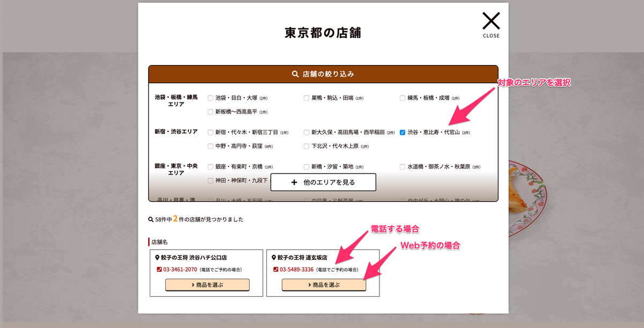The width and height of the screenshot is (644, 328).
Task: Check the 神田・神保町・九段下 checkbox
Action: point(211,181)
